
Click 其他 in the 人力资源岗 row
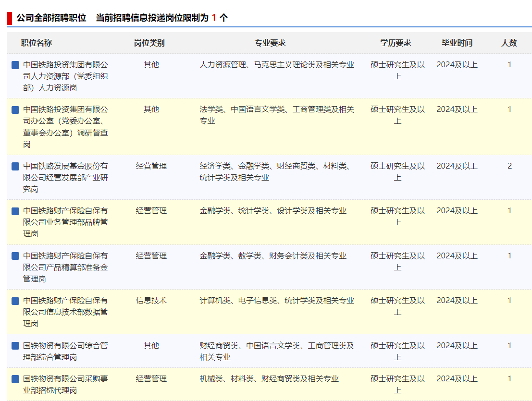click(151, 65)
